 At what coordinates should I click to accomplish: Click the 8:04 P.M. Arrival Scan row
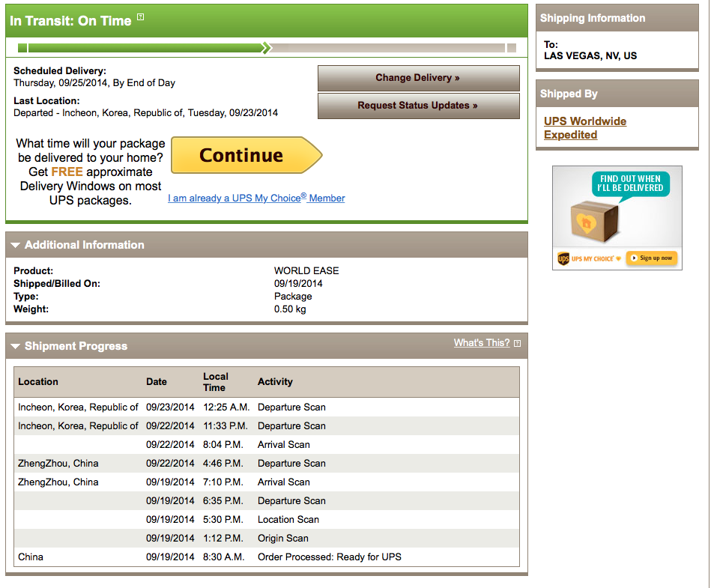tap(267, 445)
